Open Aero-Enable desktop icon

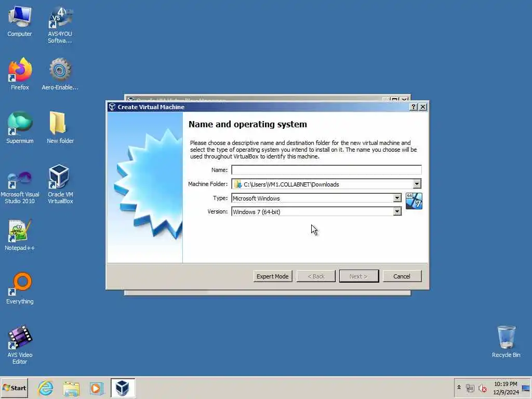[x=60, y=74]
